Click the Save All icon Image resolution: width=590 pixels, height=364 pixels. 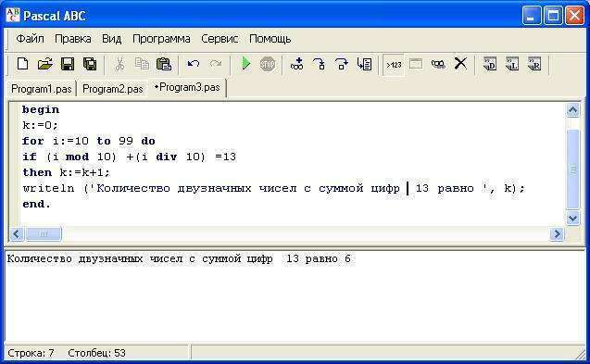(x=90, y=64)
